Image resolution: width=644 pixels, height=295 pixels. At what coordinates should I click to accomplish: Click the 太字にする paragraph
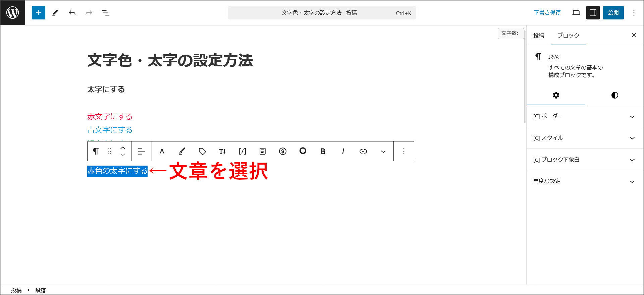click(x=106, y=90)
